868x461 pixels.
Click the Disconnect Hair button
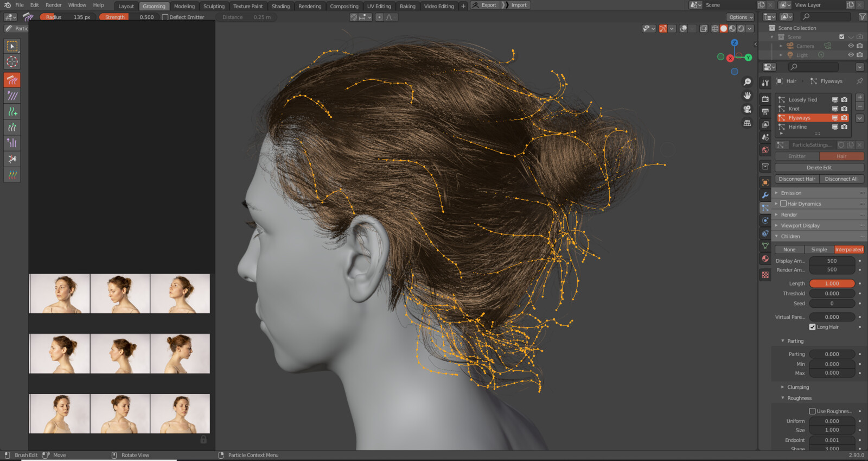coord(797,179)
